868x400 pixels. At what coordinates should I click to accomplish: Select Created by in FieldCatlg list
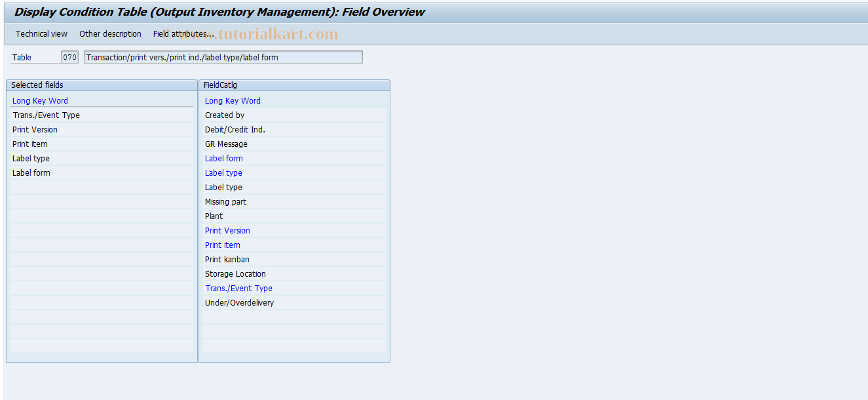click(223, 115)
